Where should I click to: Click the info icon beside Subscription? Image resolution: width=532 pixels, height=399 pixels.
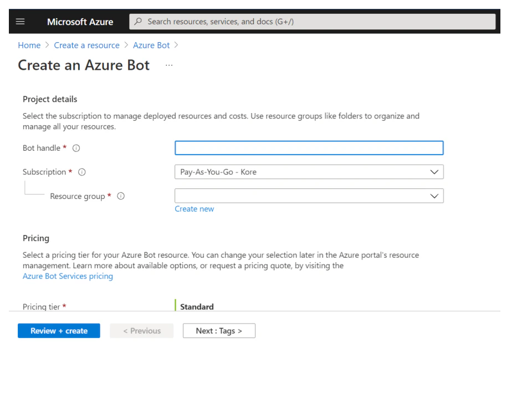pos(81,172)
